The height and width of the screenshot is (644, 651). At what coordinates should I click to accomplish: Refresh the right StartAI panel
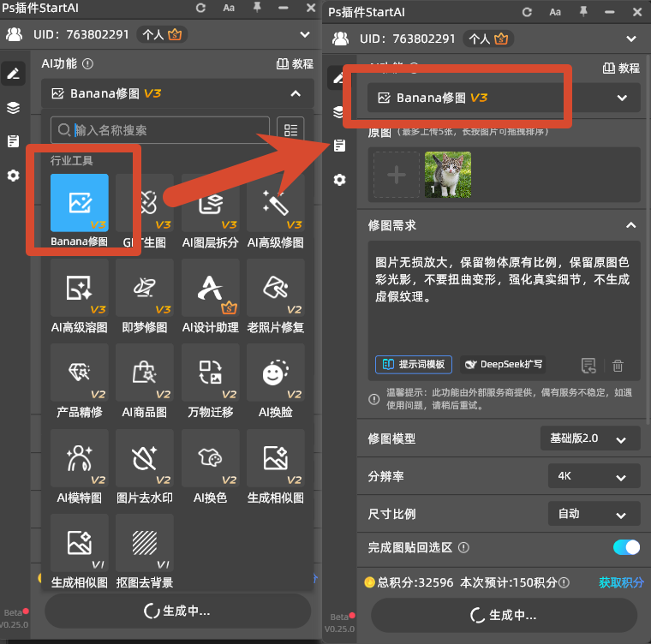click(x=528, y=12)
